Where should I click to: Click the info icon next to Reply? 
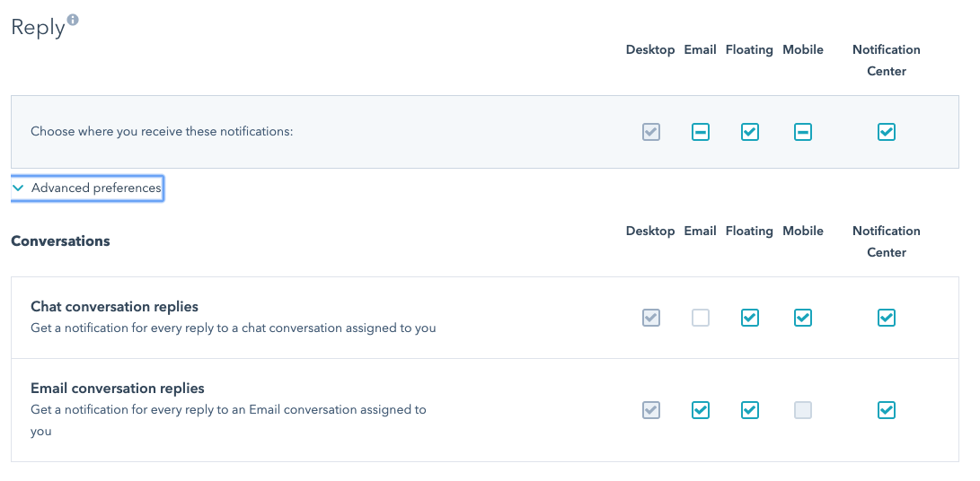pos(73,20)
